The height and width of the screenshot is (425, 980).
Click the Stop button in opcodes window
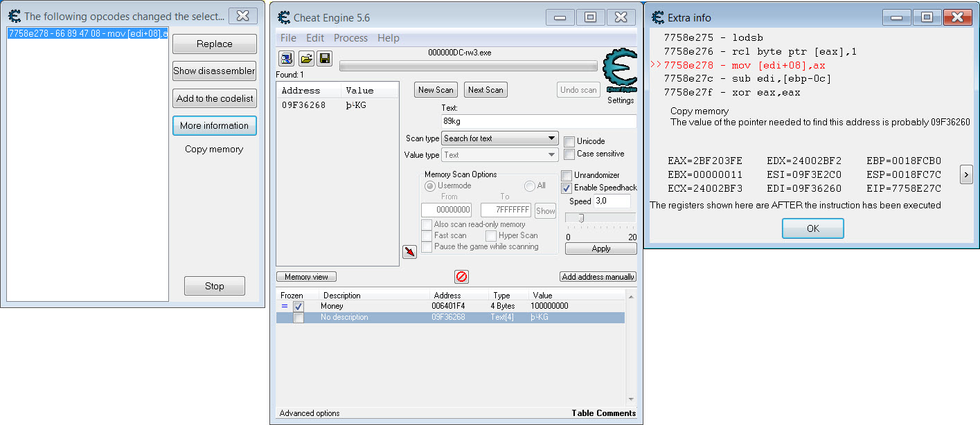[215, 286]
